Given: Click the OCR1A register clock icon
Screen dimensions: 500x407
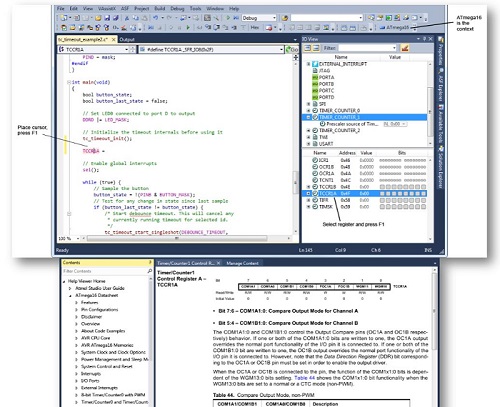Looking at the screenshot, I should 315,174.
